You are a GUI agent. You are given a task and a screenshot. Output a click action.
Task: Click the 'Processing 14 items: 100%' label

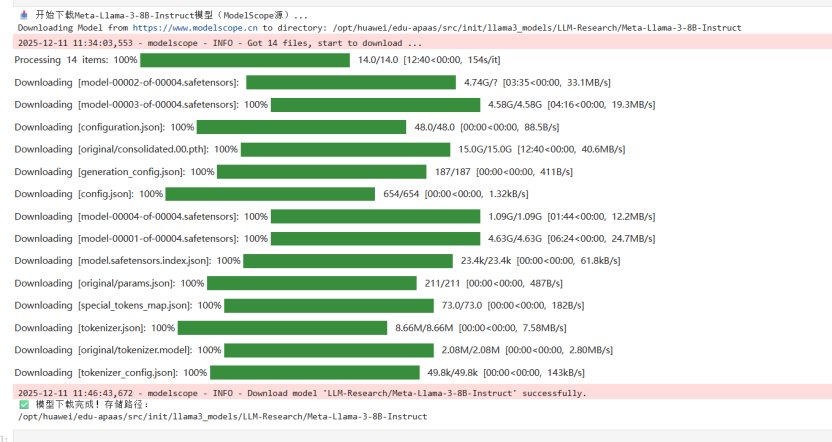click(76, 60)
